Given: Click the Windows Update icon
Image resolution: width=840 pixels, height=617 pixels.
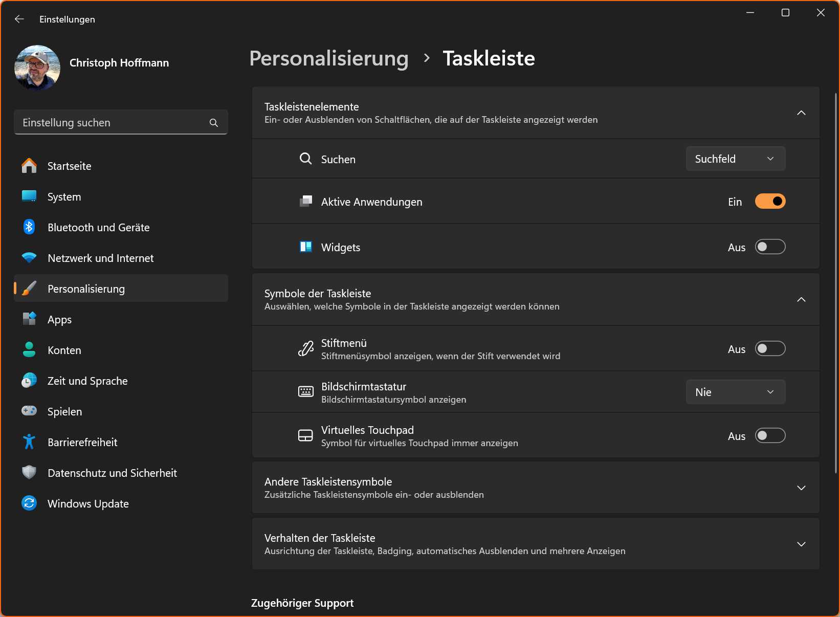Looking at the screenshot, I should pos(29,503).
